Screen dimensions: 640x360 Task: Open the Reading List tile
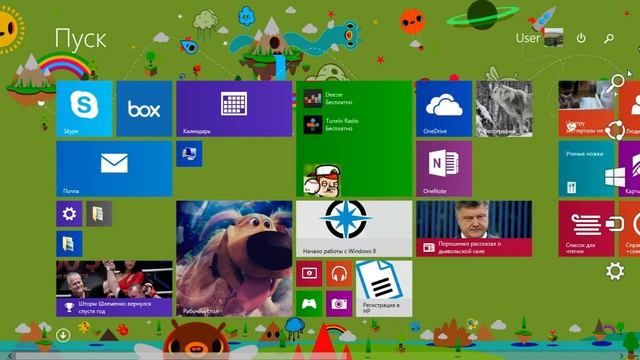click(586, 229)
